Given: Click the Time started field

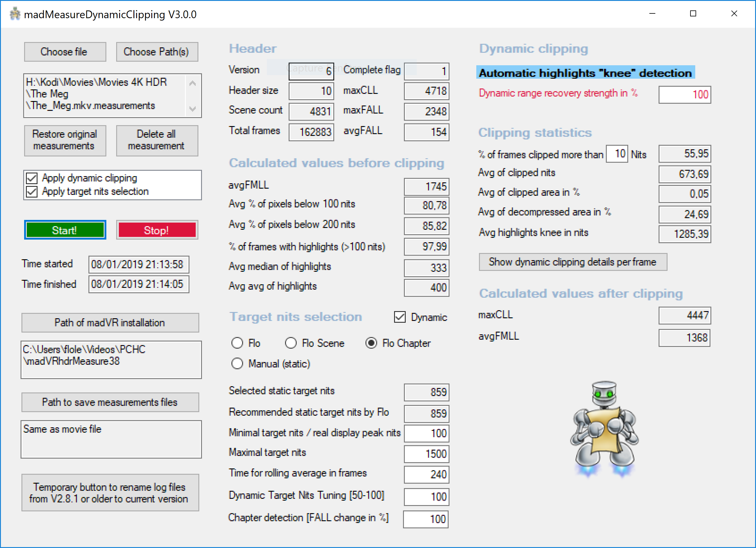Looking at the screenshot, I should tap(139, 265).
